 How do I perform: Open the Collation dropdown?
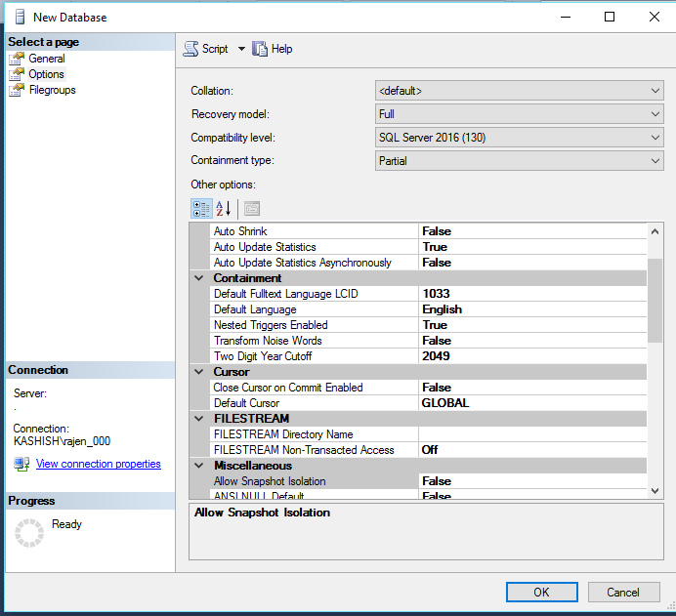coord(519,91)
